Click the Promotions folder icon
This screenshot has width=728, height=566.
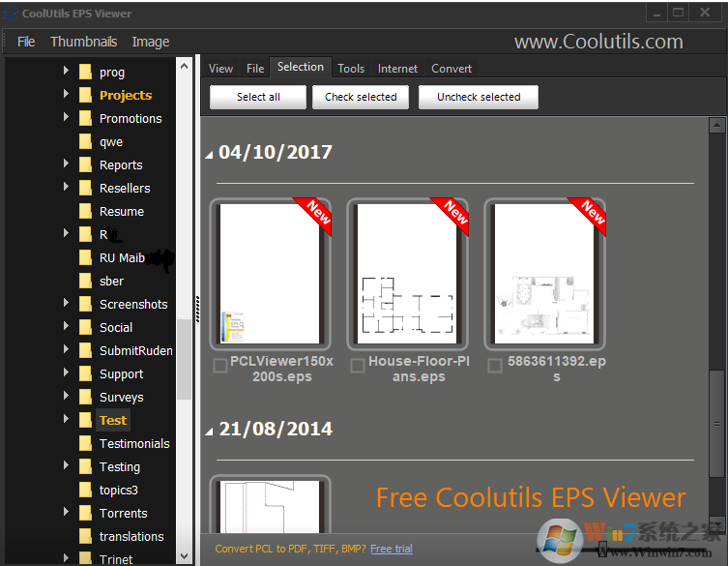85,118
